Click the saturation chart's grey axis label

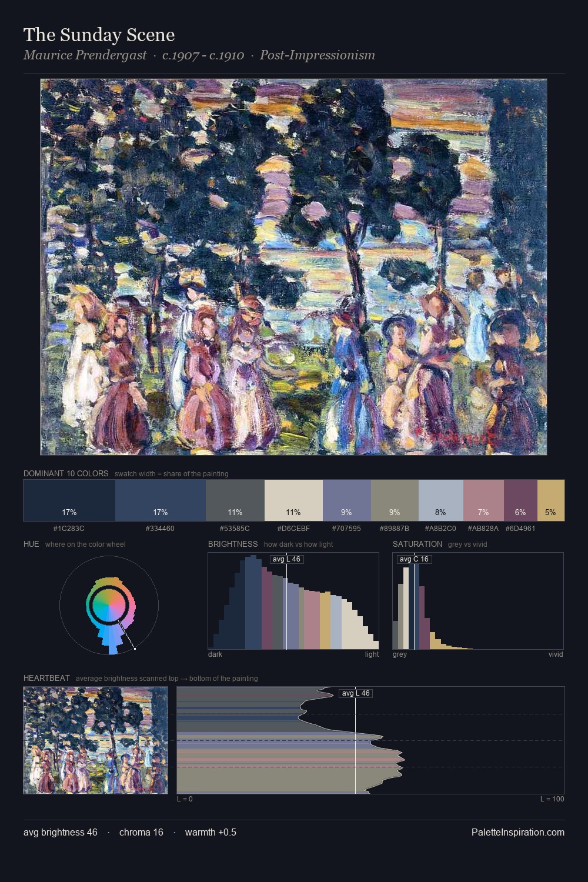coord(400,654)
